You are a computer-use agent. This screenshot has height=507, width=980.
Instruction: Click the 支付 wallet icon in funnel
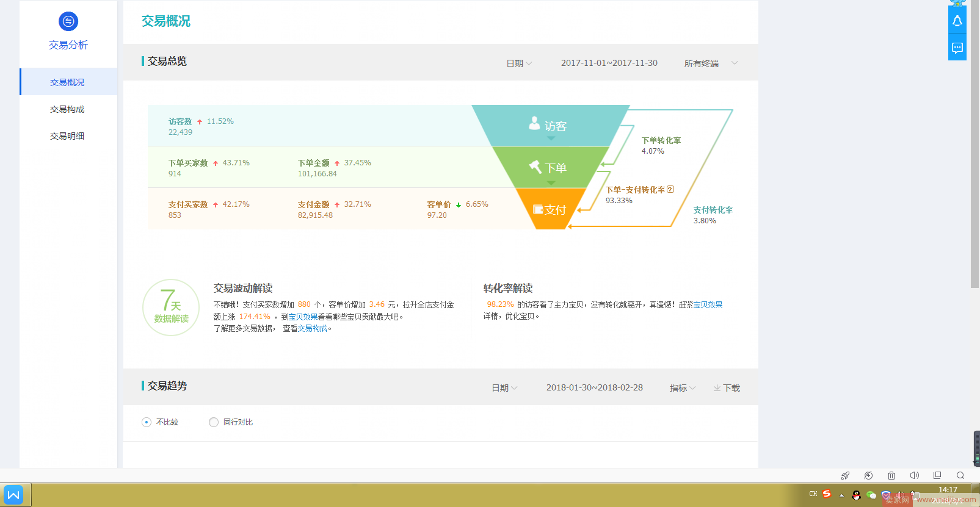pos(538,209)
